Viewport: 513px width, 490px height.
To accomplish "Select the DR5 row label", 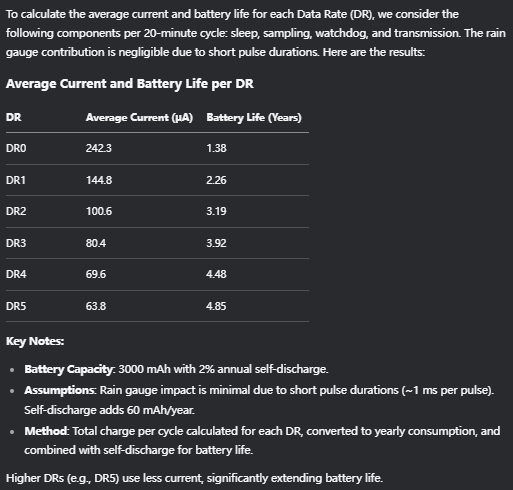I will 16,306.
